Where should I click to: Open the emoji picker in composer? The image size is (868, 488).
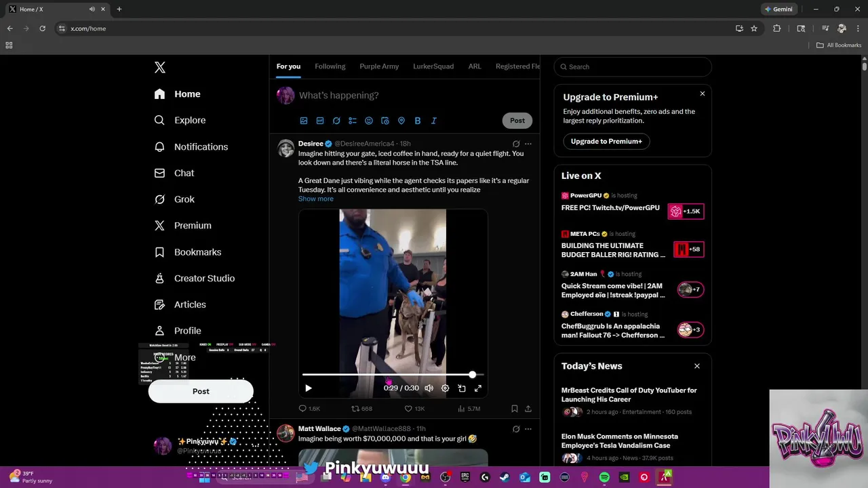tap(369, 121)
